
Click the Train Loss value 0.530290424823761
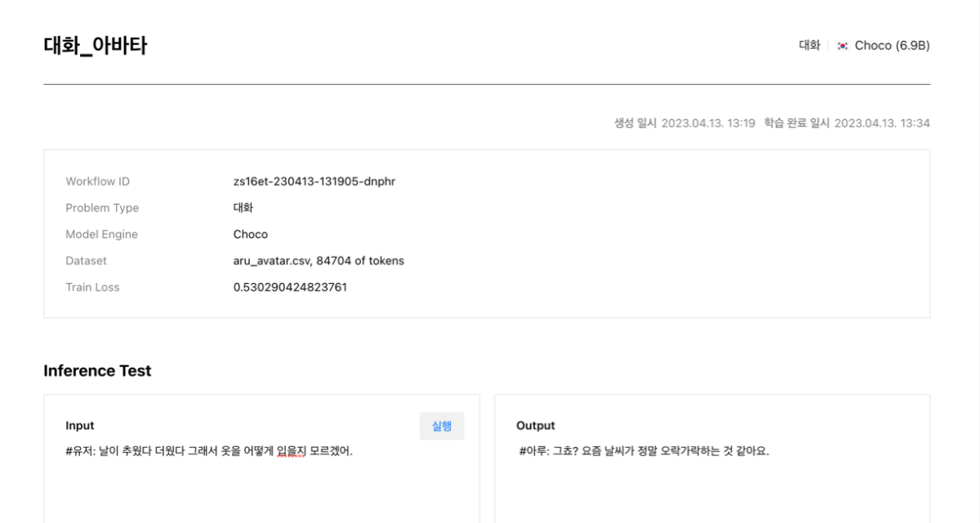290,287
